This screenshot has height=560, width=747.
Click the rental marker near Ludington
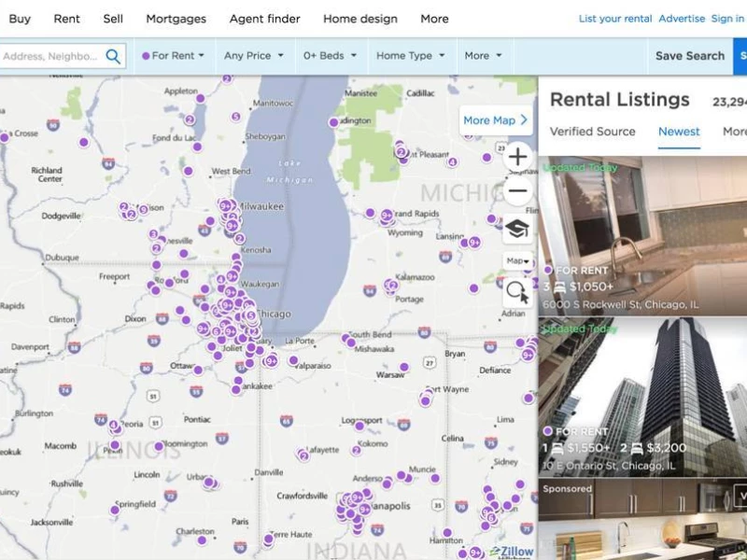pos(334,122)
